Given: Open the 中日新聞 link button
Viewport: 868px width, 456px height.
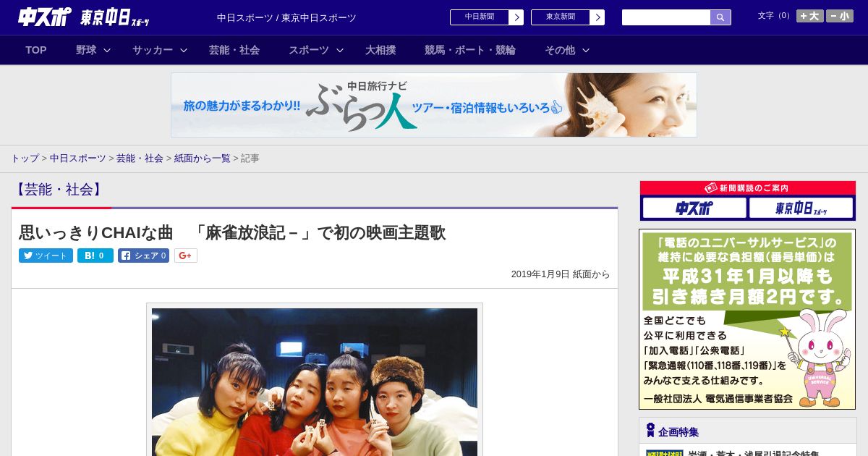Looking at the screenshot, I should tap(479, 17).
